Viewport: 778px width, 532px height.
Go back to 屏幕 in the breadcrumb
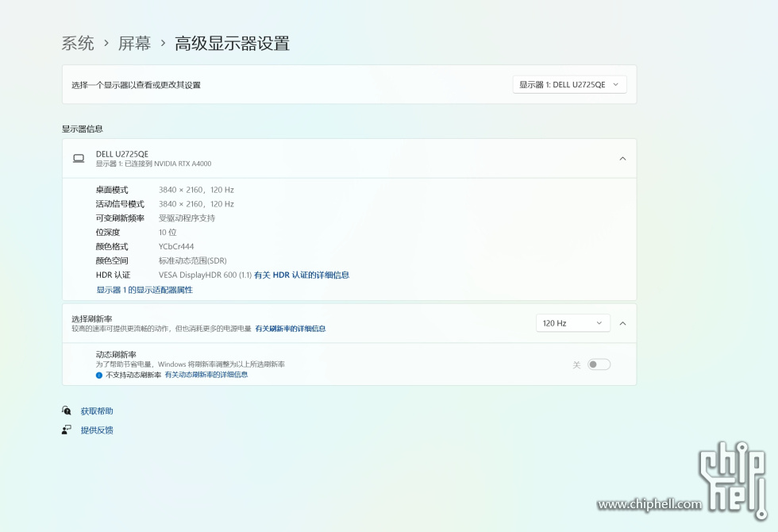(x=134, y=43)
